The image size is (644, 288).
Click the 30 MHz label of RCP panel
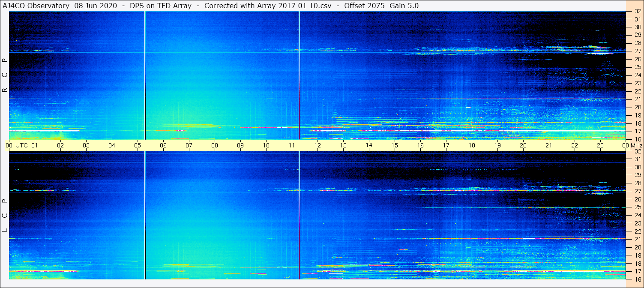[x=637, y=27]
